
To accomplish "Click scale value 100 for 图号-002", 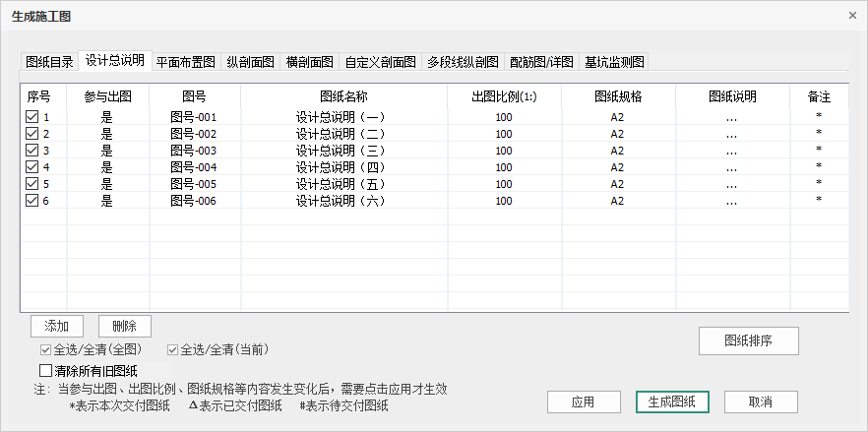I will [x=504, y=134].
